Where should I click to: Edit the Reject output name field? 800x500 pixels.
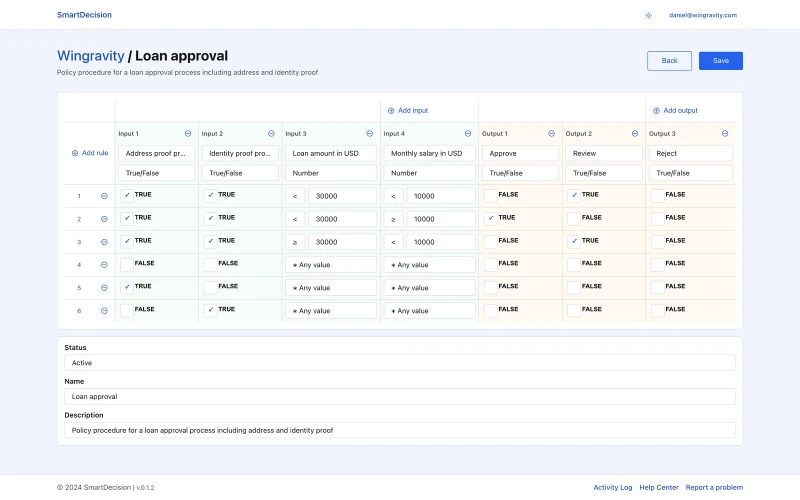coord(690,153)
